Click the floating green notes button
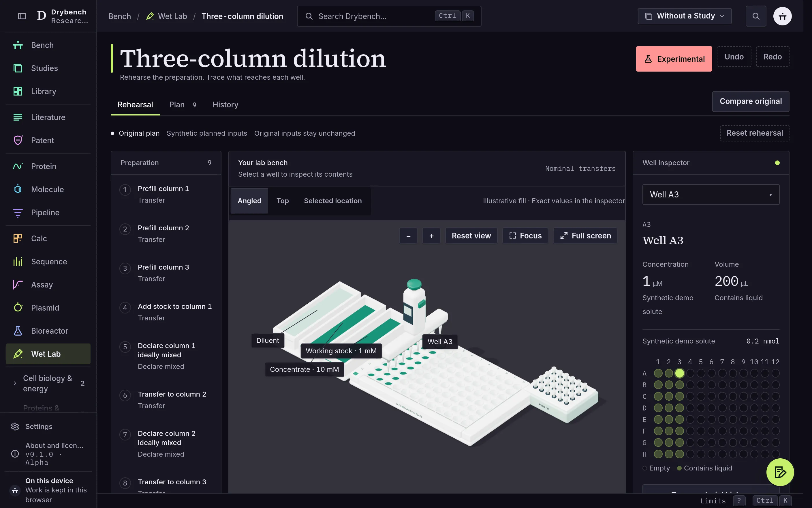 click(780, 472)
